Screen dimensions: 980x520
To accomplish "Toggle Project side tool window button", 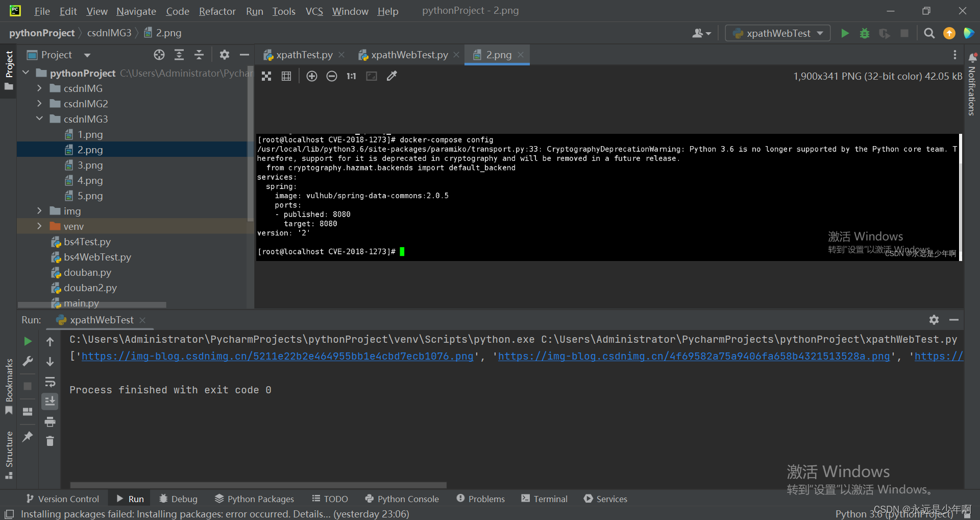I will click(x=9, y=70).
